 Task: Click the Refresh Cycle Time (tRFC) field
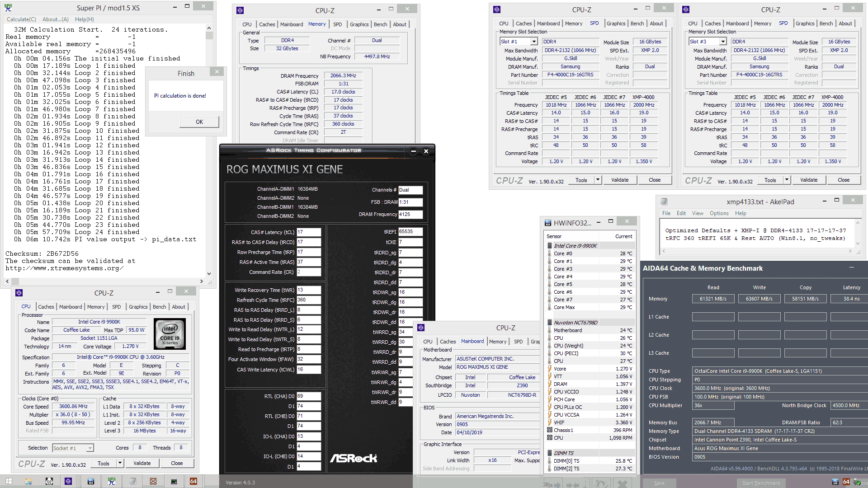pyautogui.click(x=308, y=300)
